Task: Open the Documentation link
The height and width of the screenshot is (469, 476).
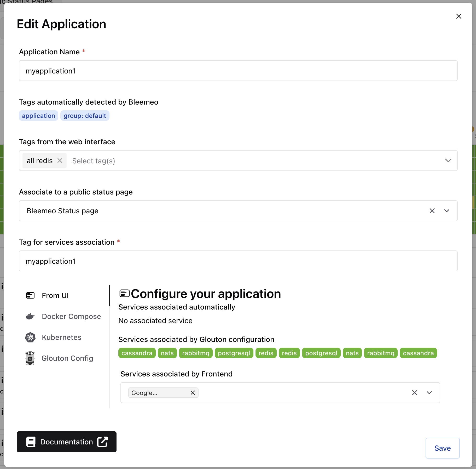Action: click(x=66, y=442)
